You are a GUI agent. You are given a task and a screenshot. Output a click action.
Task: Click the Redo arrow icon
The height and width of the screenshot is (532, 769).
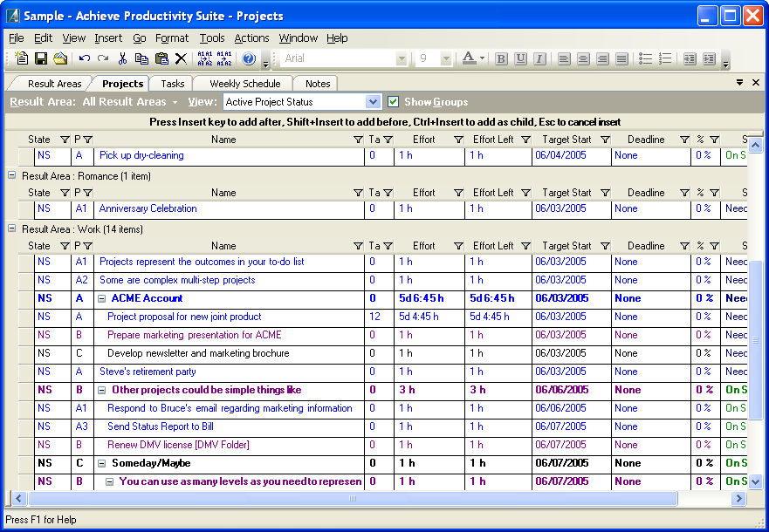[103, 58]
